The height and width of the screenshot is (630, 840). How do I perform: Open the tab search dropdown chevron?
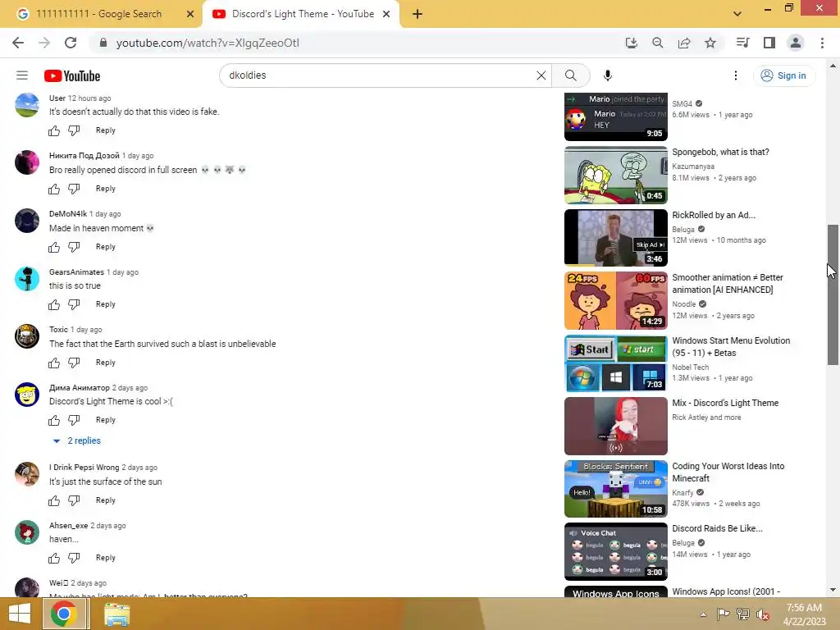coord(737,14)
